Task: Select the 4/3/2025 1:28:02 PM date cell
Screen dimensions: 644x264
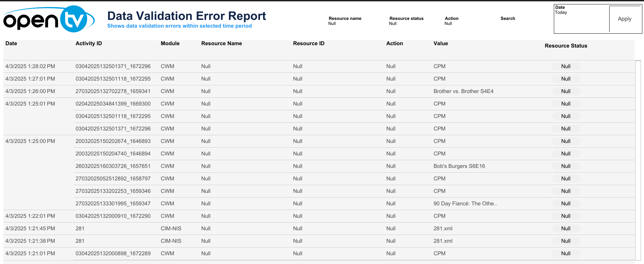Action: [x=30, y=66]
